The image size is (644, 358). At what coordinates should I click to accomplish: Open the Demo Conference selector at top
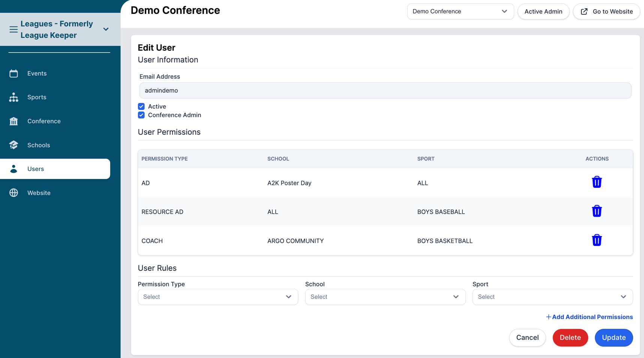click(x=460, y=12)
